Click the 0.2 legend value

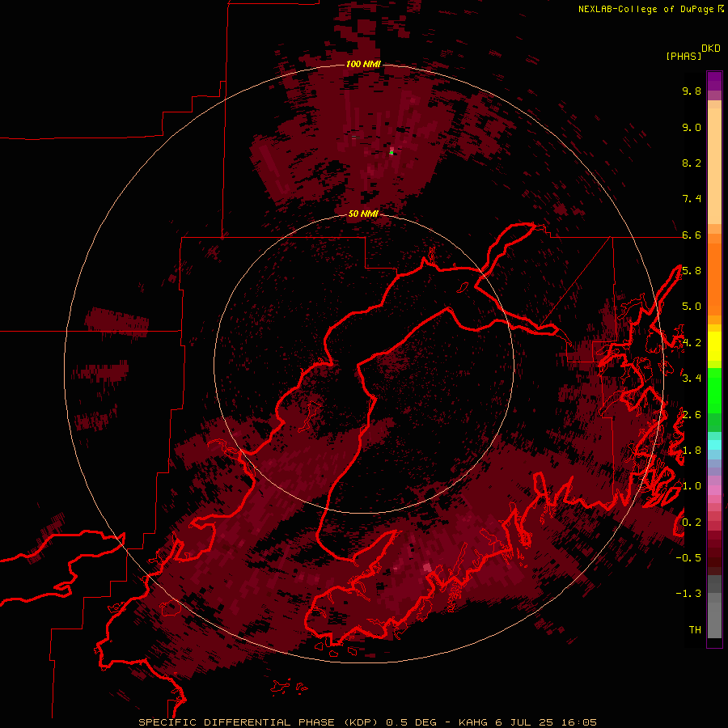(x=692, y=523)
